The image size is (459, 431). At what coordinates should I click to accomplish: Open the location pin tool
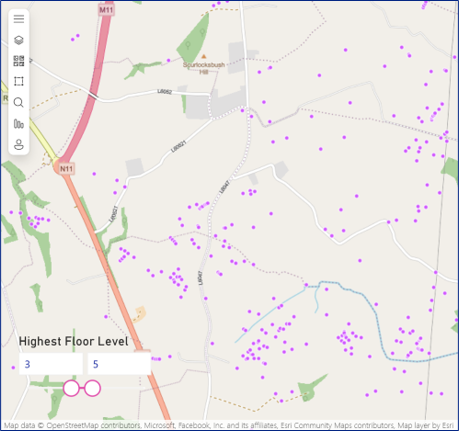coord(19,144)
